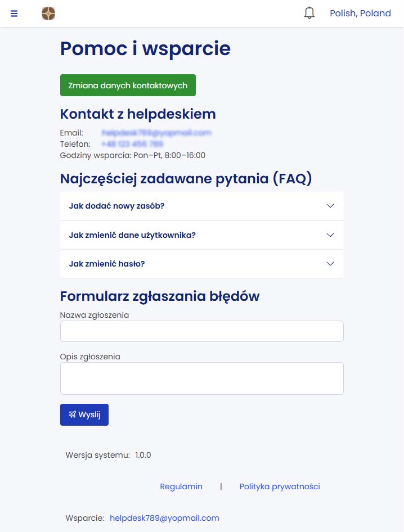
Task: Open the Regulamin link
Action: pyautogui.click(x=181, y=486)
